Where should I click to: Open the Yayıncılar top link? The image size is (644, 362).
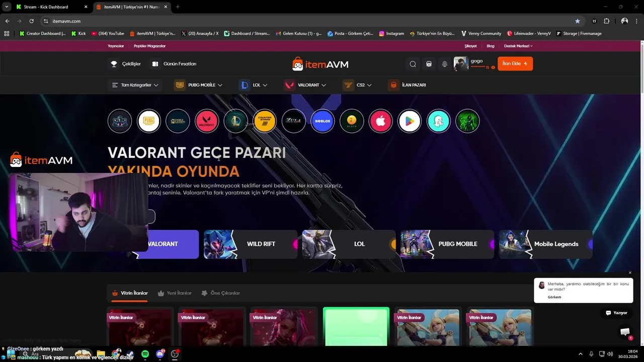click(x=116, y=46)
